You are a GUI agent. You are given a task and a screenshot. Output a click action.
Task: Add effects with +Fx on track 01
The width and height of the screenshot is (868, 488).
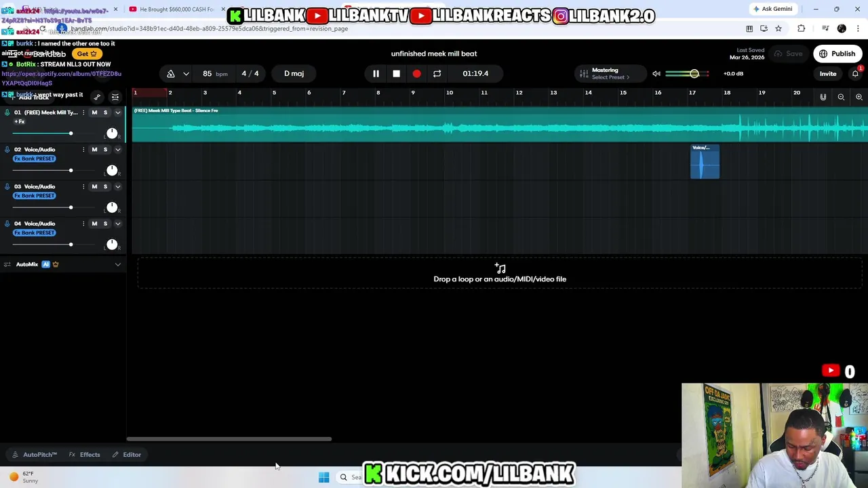click(x=19, y=121)
